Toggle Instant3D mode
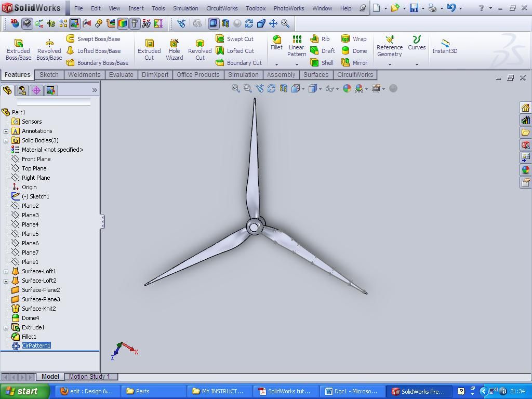 445,46
